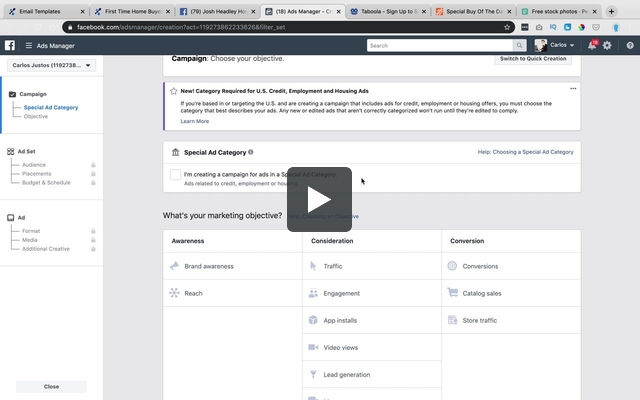
Task: Open the Carlos Justos account dropdown
Action: click(51, 65)
